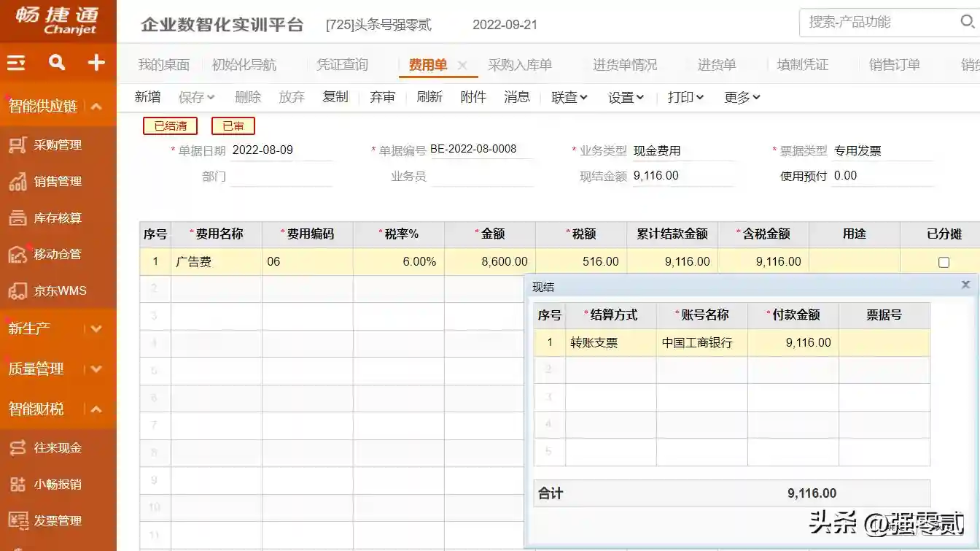Viewport: 980px width, 551px height.
Task: Open 销售管理 via its chart icon
Action: (x=17, y=181)
